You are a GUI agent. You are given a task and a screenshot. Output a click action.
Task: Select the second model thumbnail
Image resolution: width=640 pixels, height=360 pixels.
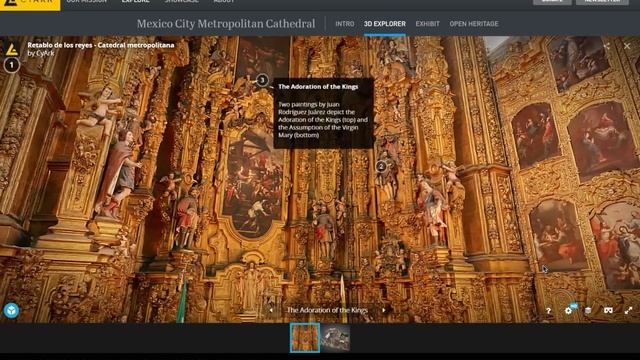coord(335,338)
